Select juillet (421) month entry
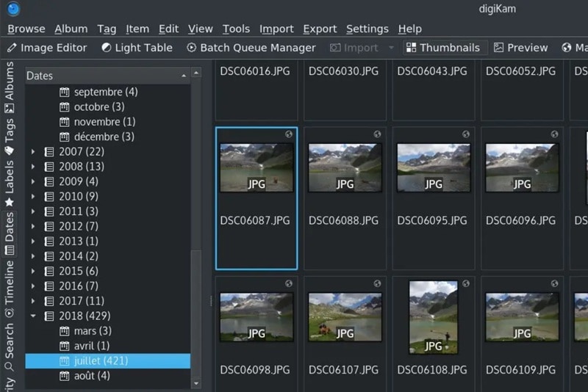Viewport: 588px width, 392px height. point(107,361)
